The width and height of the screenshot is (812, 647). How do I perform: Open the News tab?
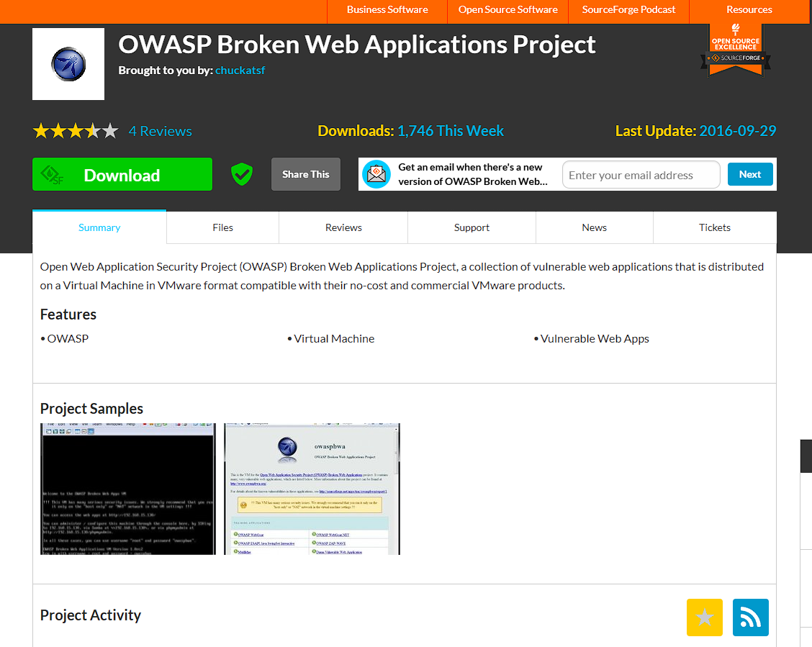(x=594, y=227)
